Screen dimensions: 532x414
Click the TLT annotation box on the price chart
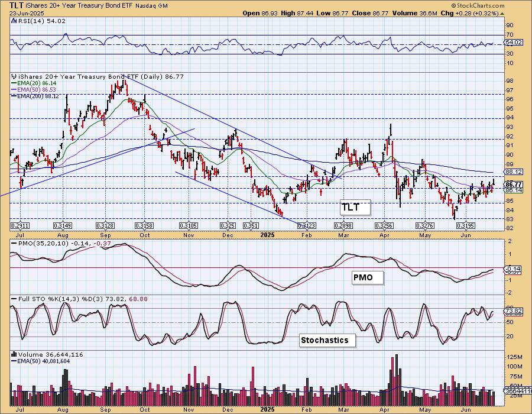[355, 208]
